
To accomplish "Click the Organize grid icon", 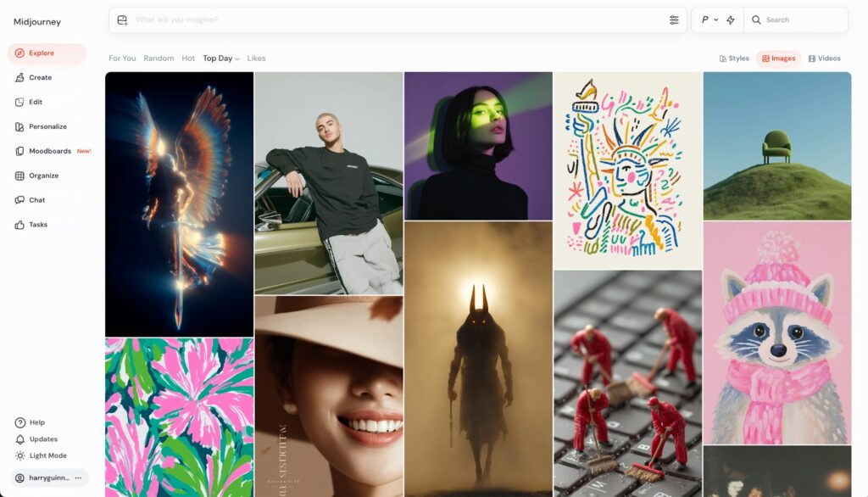I will coord(19,176).
